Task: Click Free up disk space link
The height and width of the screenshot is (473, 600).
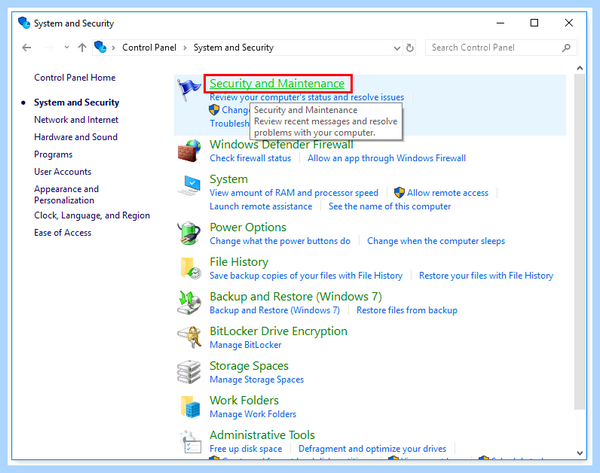Action: (x=246, y=449)
